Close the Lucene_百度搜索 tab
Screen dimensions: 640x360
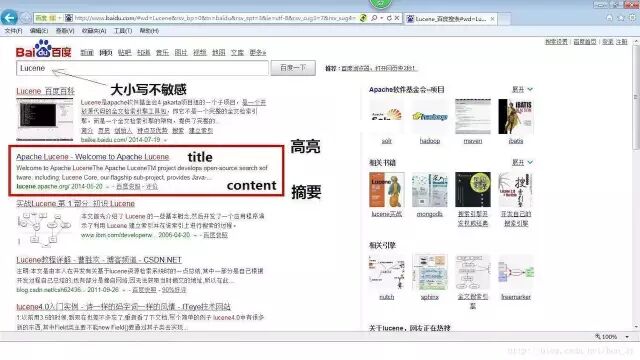(492, 19)
